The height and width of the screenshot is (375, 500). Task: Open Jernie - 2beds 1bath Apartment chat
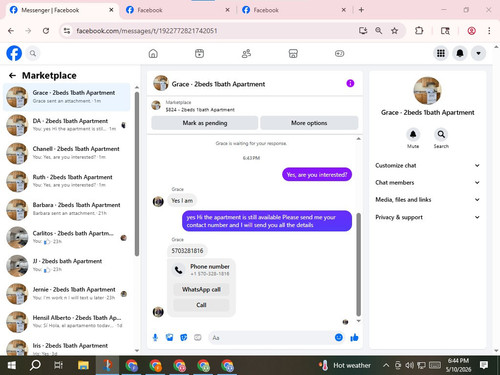point(67,293)
